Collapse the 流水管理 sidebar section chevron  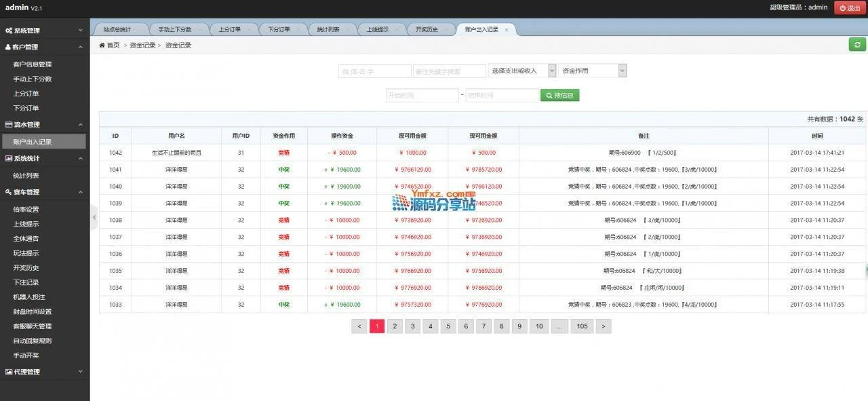[80, 125]
